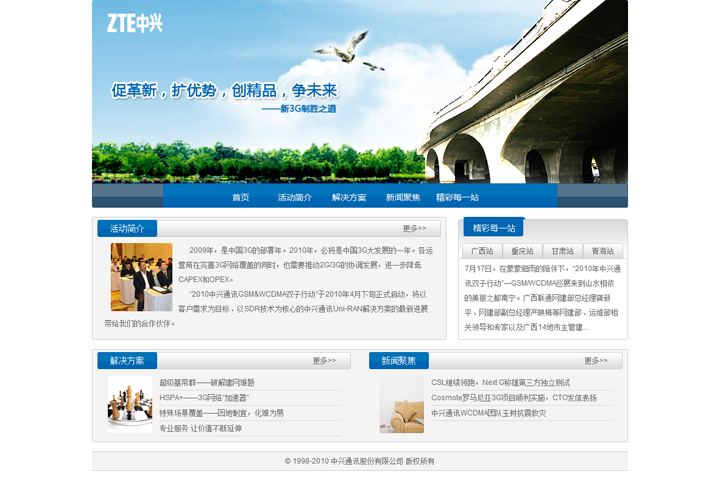Choose 精彩每一站 in the navigation bar
The image size is (720, 480).
coord(457,198)
